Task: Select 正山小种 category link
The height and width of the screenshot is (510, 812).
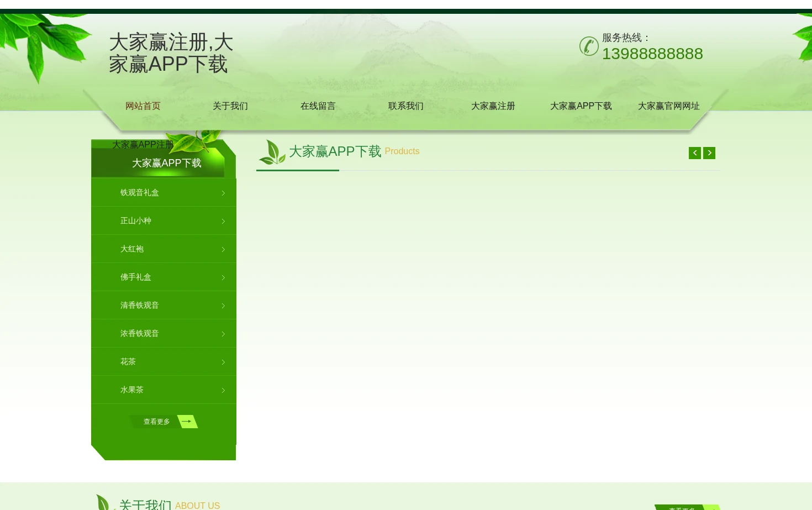Action: [136, 220]
